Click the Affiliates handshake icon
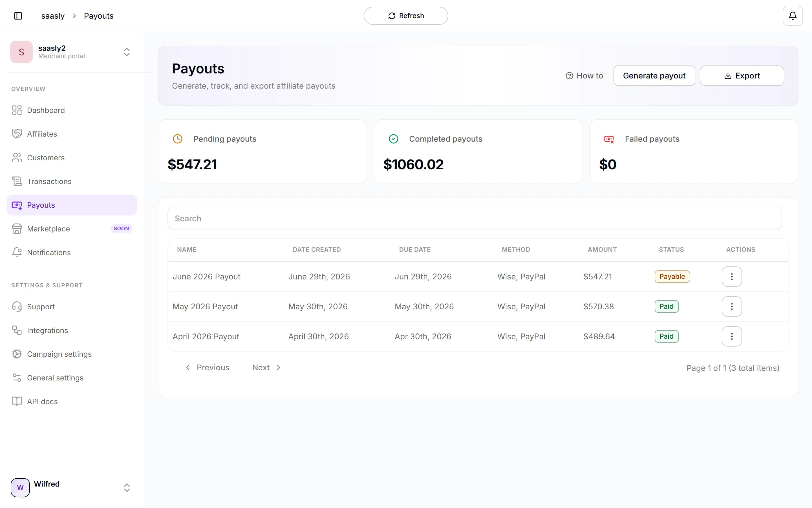812x508 pixels. [x=17, y=134]
